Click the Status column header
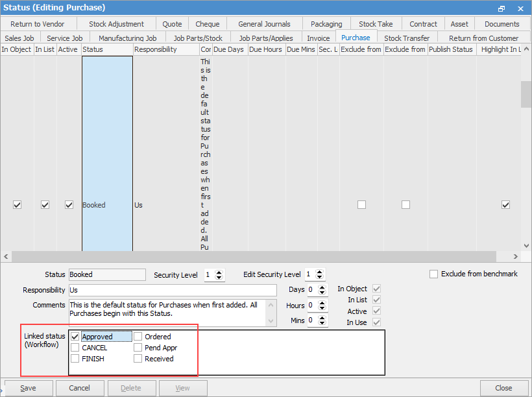The height and width of the screenshot is (397, 532). (x=107, y=49)
